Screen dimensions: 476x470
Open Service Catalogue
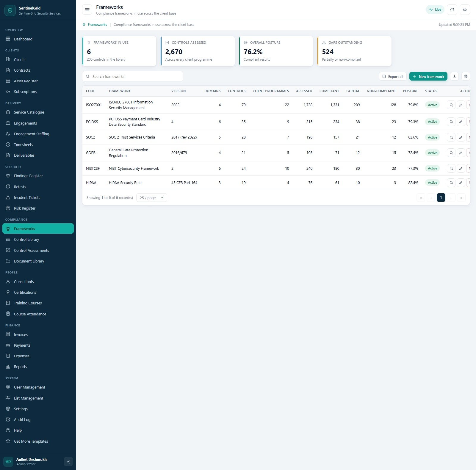coord(38,112)
